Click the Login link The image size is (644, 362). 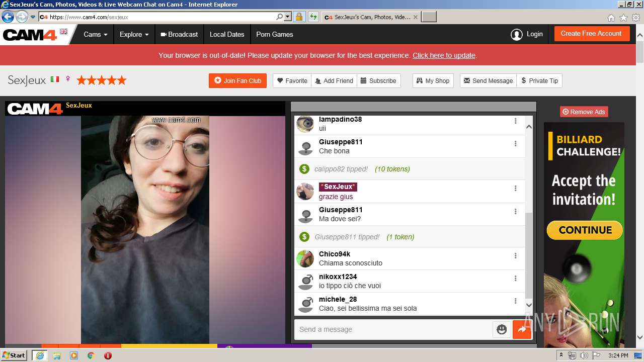[534, 34]
